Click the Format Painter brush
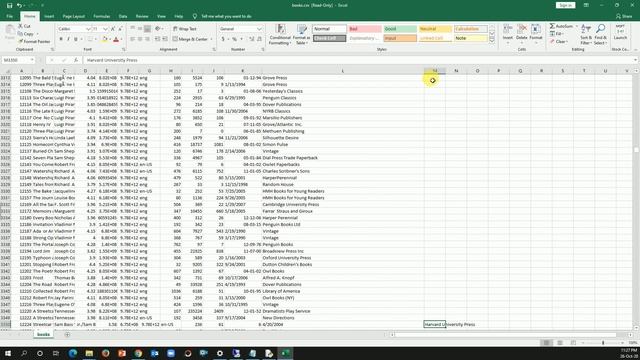Image resolution: width=640 pixels, height=360 pixels. (x=34, y=42)
